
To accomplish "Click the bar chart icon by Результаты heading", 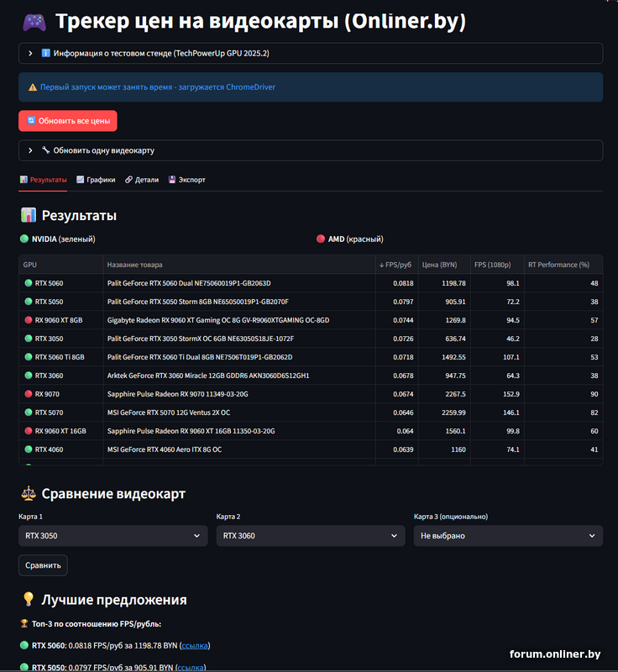I will 28,216.
